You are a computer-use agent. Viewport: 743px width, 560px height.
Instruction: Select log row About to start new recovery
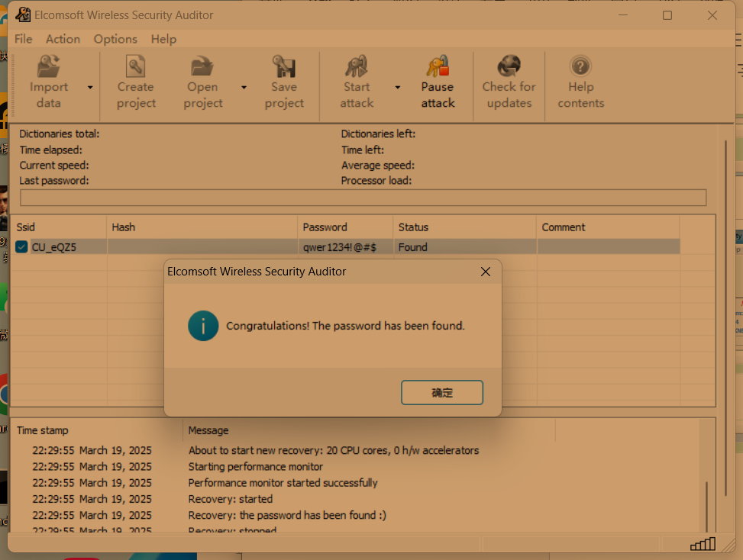(x=334, y=450)
